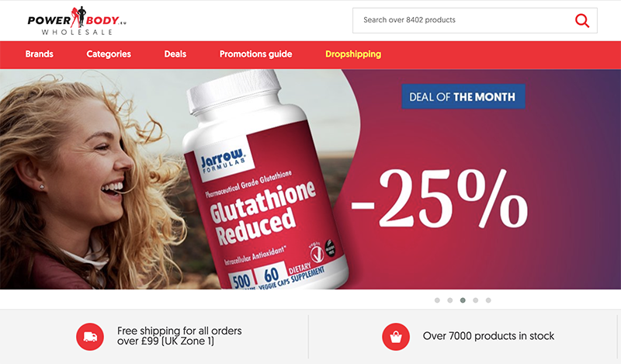Open the Promotions guide page

pos(256,54)
